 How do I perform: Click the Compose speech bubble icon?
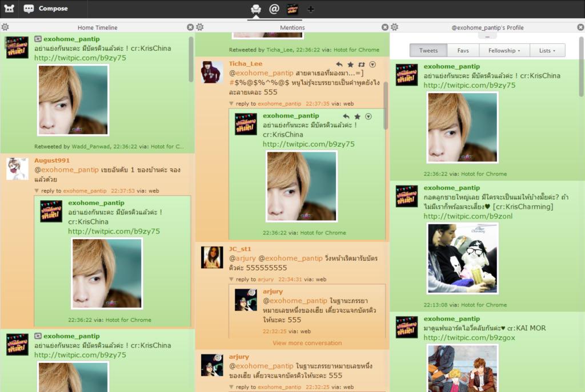point(29,9)
